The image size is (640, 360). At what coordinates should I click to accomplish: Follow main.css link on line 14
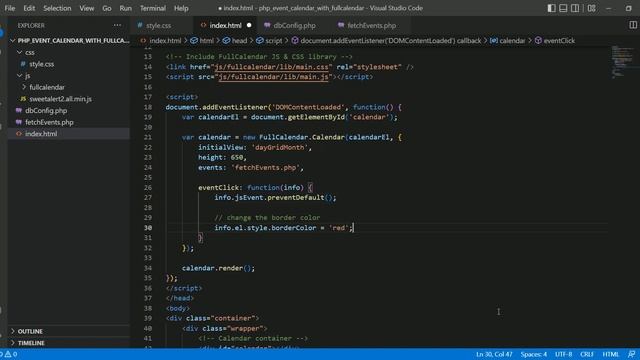pos(271,67)
